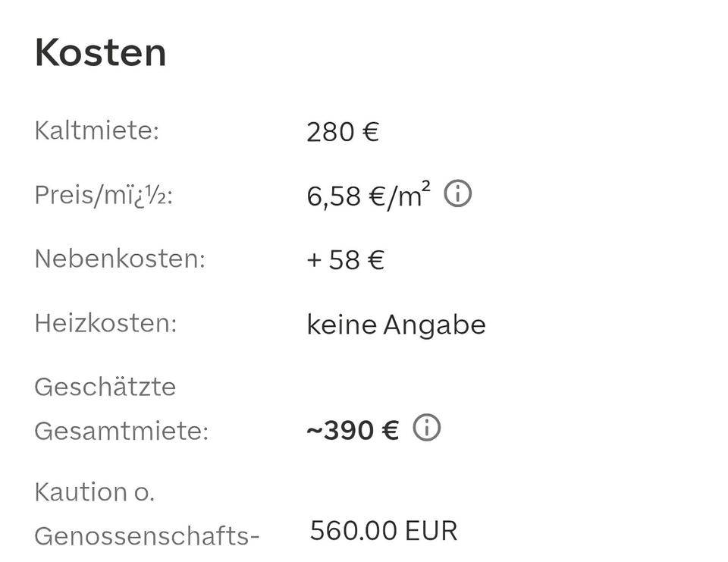Select the Genossenschafts- label text
This screenshot has height=562, width=728.
click(x=147, y=535)
